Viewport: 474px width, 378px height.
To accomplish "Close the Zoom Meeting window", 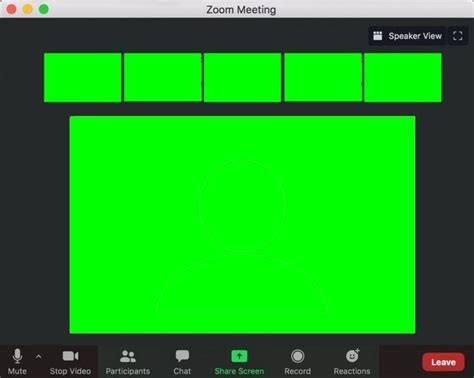I will [12, 9].
